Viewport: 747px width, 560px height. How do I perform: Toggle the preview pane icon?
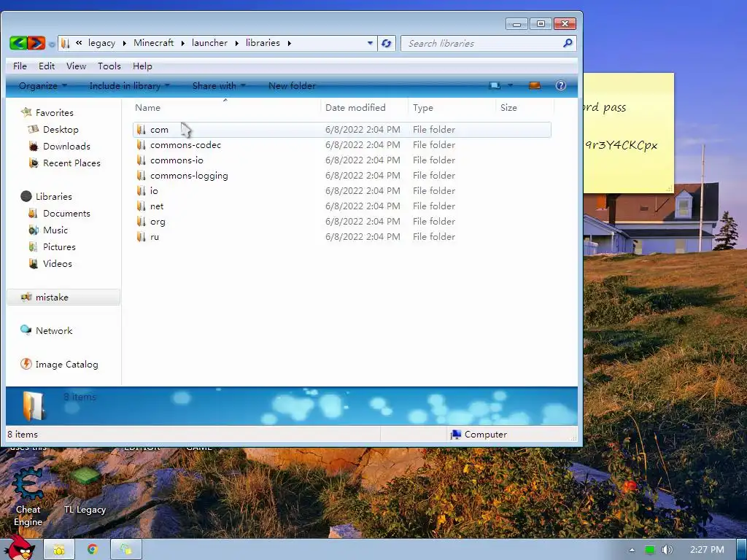(x=535, y=86)
